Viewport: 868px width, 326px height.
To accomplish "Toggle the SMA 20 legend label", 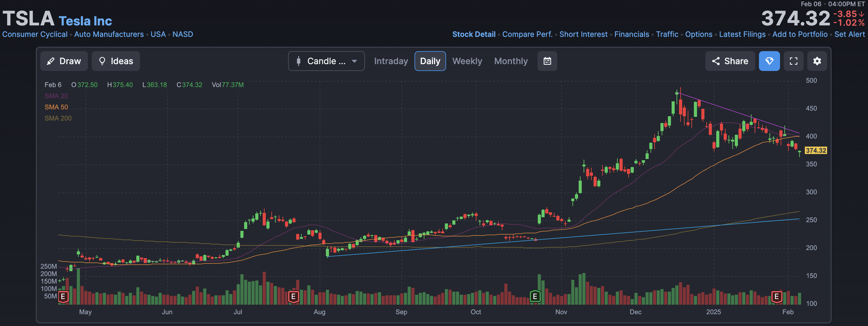I will click(56, 96).
